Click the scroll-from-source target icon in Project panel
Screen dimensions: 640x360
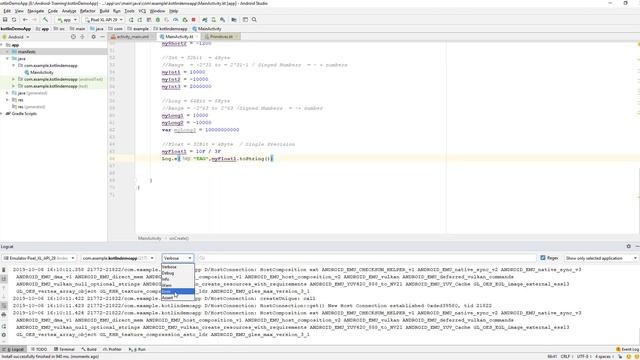click(73, 37)
